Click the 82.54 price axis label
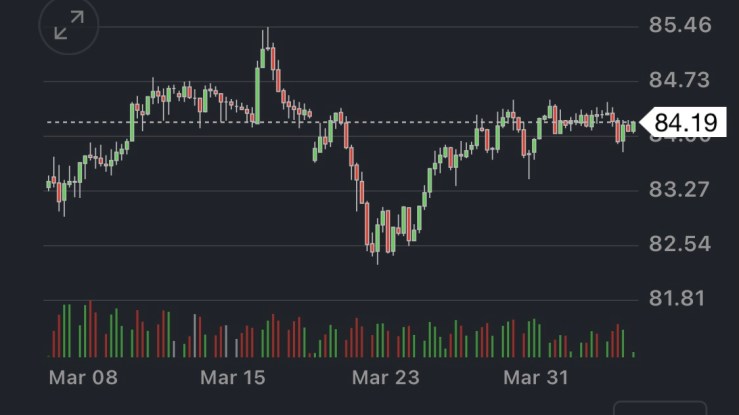This screenshot has width=739, height=415. click(x=680, y=243)
